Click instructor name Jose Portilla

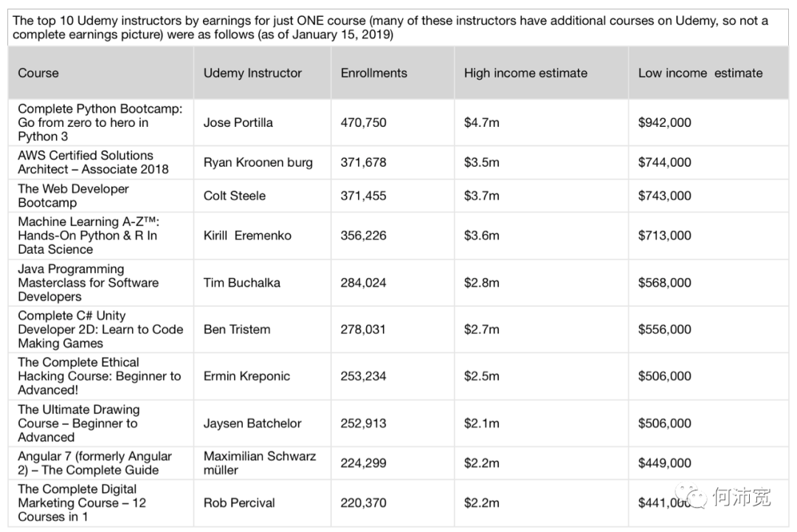pyautogui.click(x=238, y=122)
